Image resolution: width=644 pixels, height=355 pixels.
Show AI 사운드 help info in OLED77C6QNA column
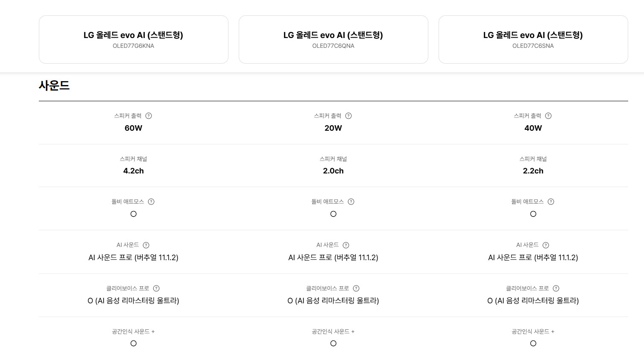click(x=346, y=245)
